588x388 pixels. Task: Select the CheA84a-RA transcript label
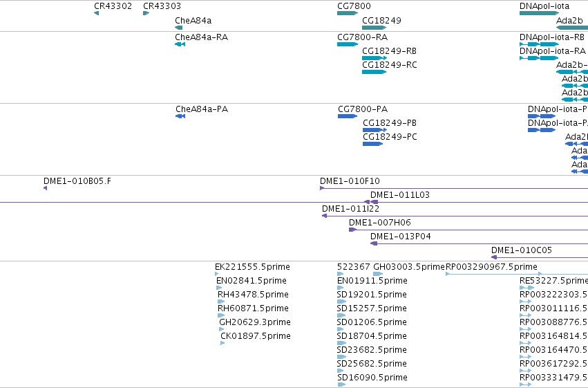pos(201,37)
